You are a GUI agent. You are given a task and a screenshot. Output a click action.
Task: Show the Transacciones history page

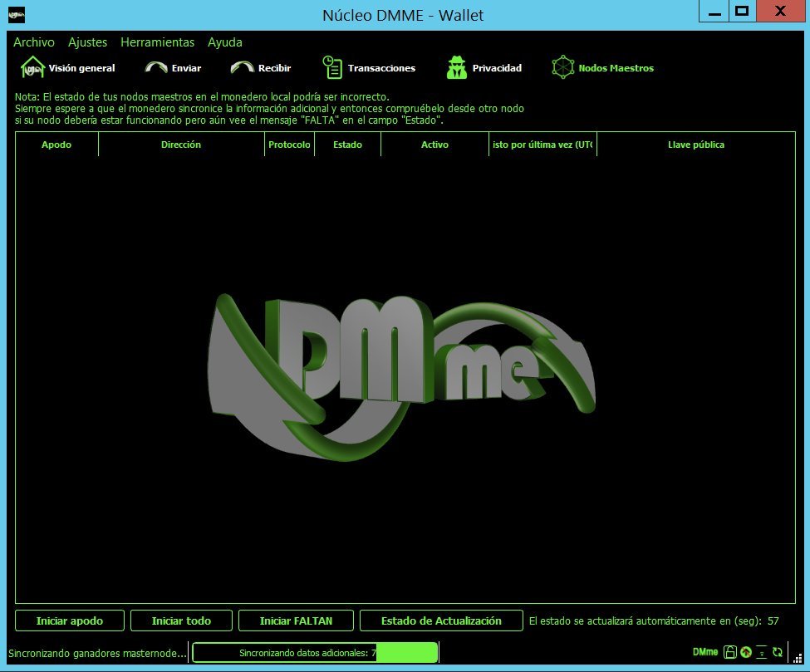[369, 67]
